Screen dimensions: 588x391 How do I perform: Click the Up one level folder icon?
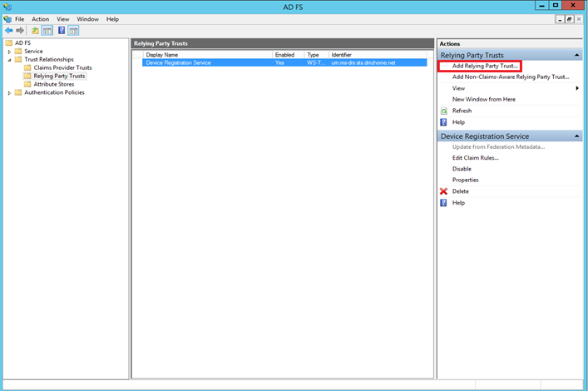[35, 31]
